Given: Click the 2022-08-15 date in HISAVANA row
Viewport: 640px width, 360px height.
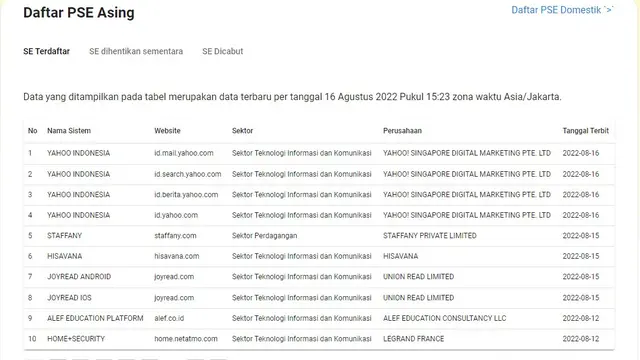Looking at the screenshot, I should coord(581,256).
